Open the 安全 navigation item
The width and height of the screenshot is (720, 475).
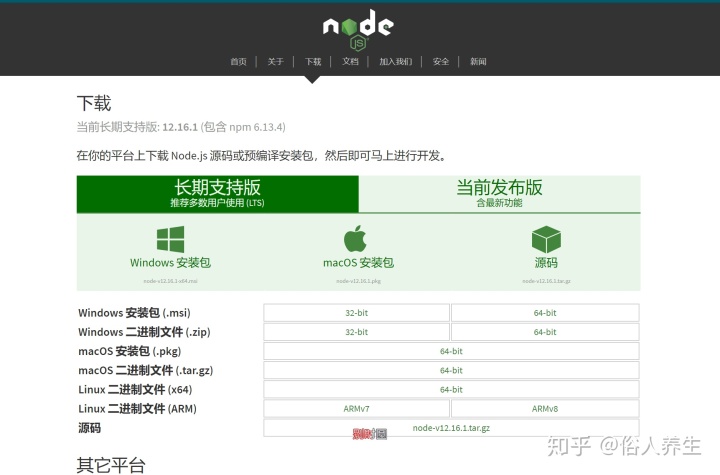[441, 62]
